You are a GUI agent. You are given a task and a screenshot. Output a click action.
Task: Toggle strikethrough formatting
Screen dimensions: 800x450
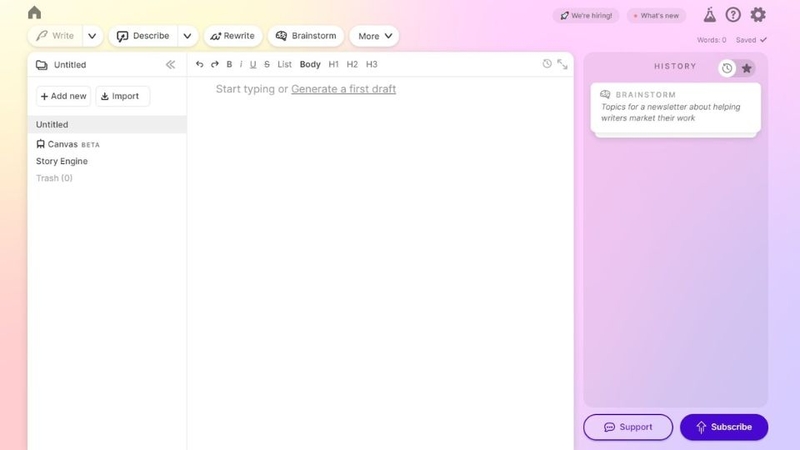[x=267, y=64]
